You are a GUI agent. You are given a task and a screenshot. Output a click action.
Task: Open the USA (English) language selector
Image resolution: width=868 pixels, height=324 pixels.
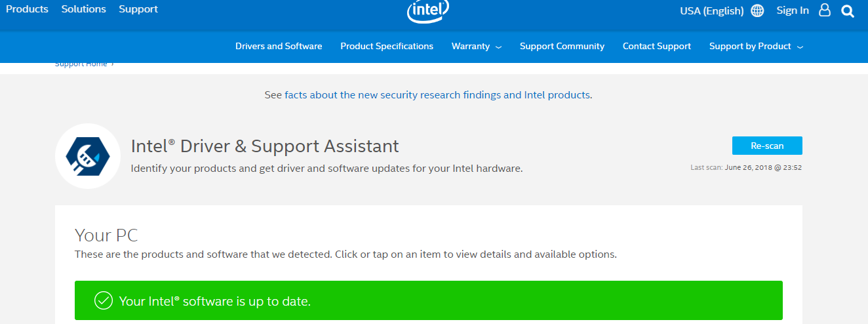[712, 11]
